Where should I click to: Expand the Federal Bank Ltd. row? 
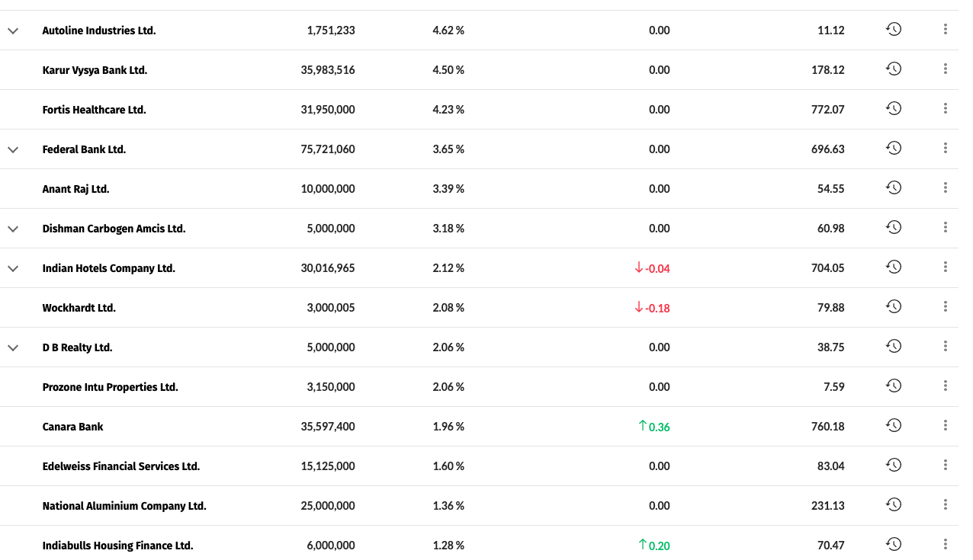click(x=12, y=149)
